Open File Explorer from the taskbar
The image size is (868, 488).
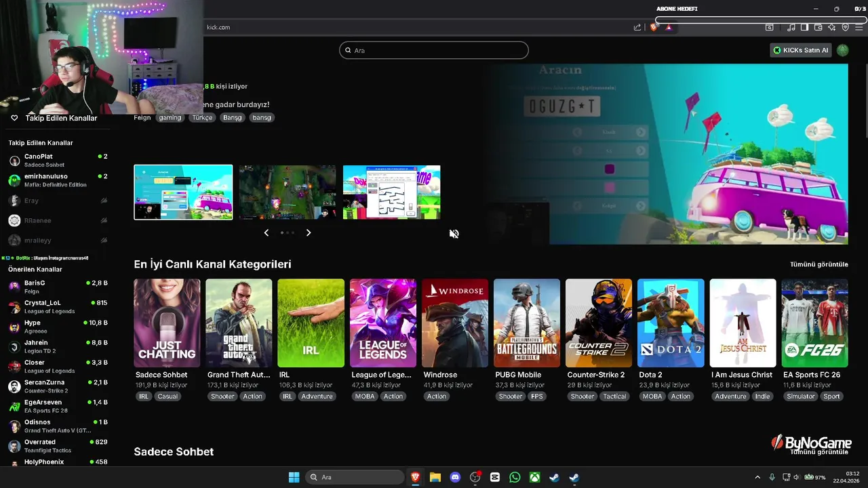435,477
